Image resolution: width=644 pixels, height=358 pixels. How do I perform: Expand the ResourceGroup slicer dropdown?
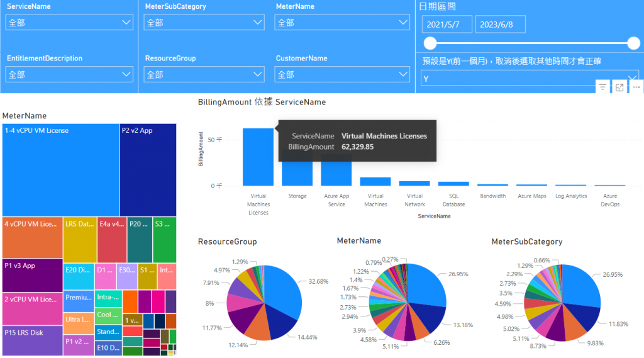tap(204, 74)
